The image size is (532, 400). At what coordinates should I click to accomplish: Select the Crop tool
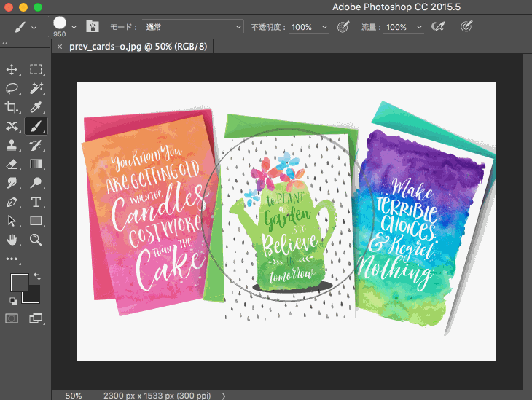(x=12, y=107)
